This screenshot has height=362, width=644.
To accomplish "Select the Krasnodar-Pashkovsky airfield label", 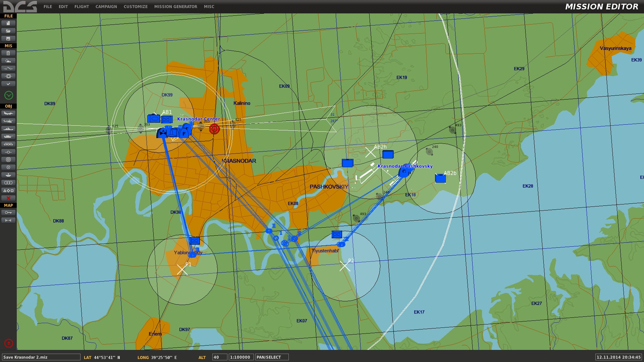I will point(405,166).
